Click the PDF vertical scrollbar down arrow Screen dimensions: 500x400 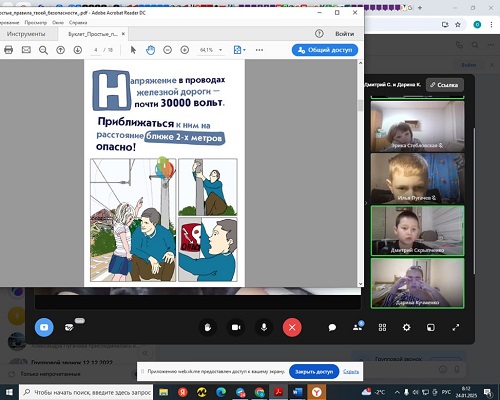tap(360, 284)
